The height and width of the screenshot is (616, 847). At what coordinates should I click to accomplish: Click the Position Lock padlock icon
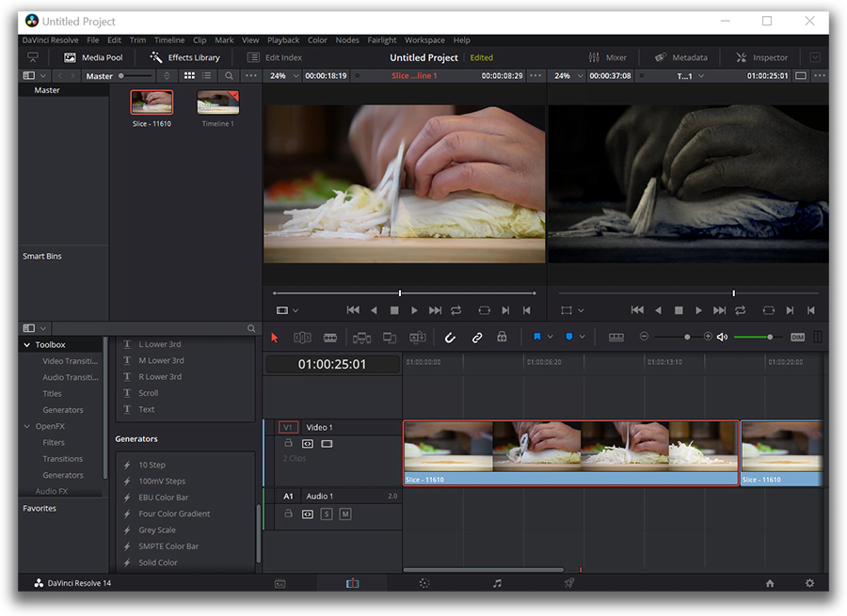[x=502, y=337]
